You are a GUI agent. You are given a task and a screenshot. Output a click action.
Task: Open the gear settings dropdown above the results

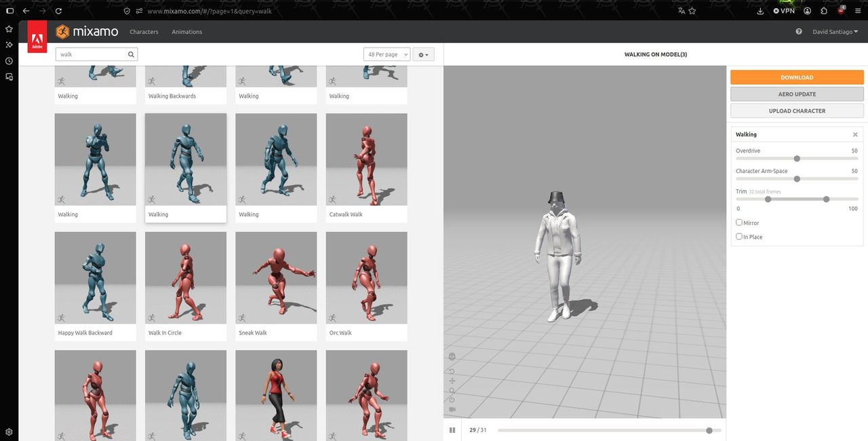click(423, 54)
